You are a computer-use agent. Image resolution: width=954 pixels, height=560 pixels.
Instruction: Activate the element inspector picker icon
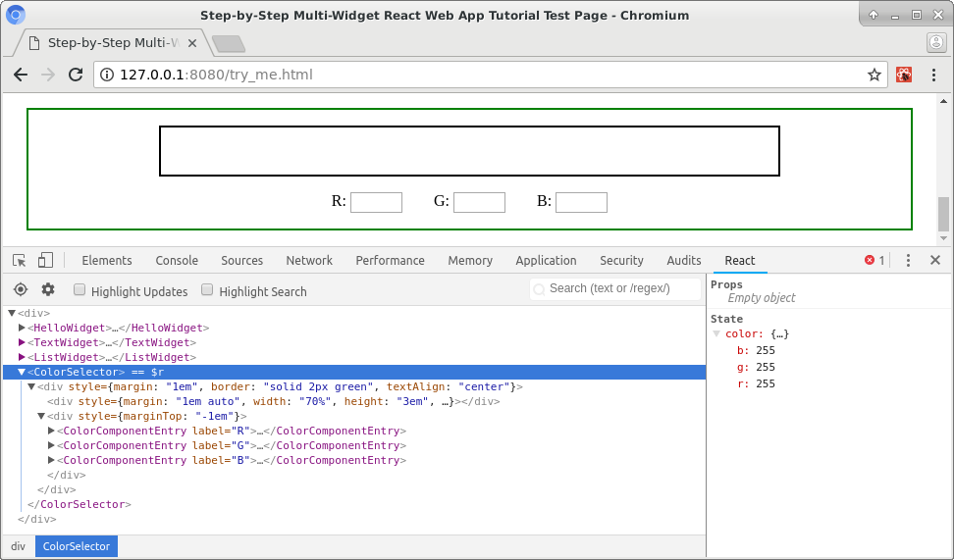tap(19, 260)
